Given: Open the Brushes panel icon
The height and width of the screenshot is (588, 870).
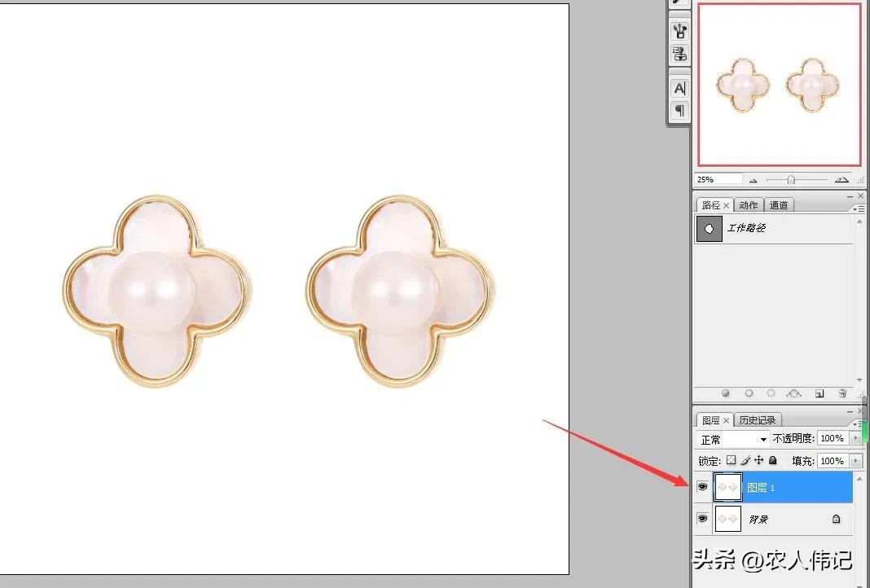Looking at the screenshot, I should [x=679, y=31].
